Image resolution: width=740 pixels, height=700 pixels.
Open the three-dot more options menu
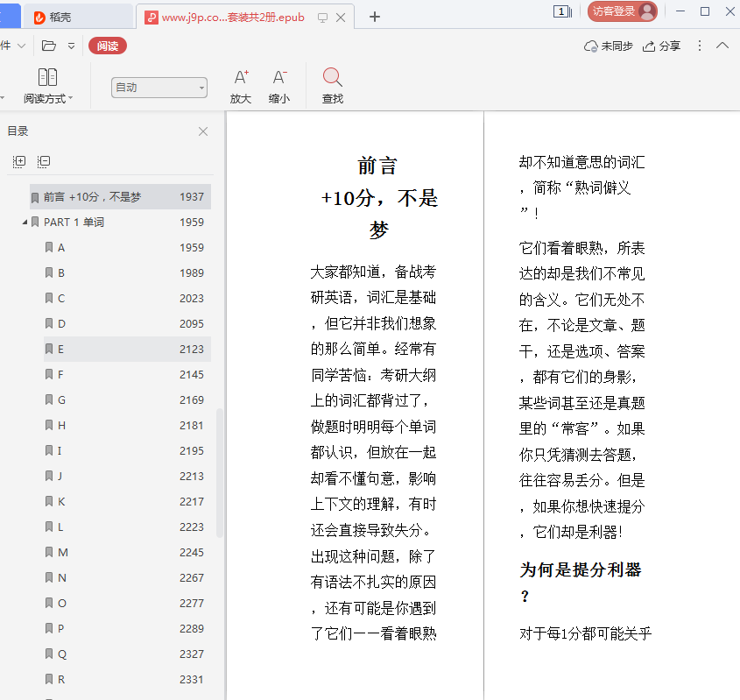[x=700, y=46]
